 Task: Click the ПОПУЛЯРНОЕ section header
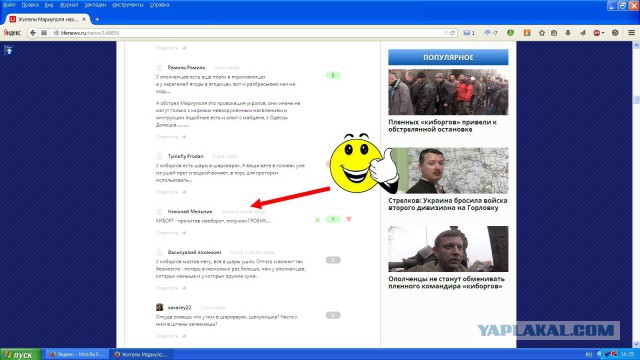(x=448, y=57)
